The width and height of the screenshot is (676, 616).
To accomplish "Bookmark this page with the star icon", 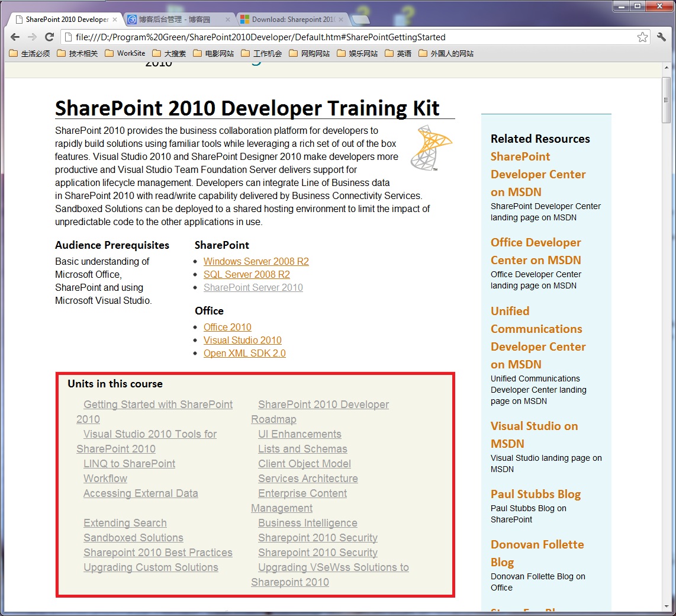I will (642, 37).
